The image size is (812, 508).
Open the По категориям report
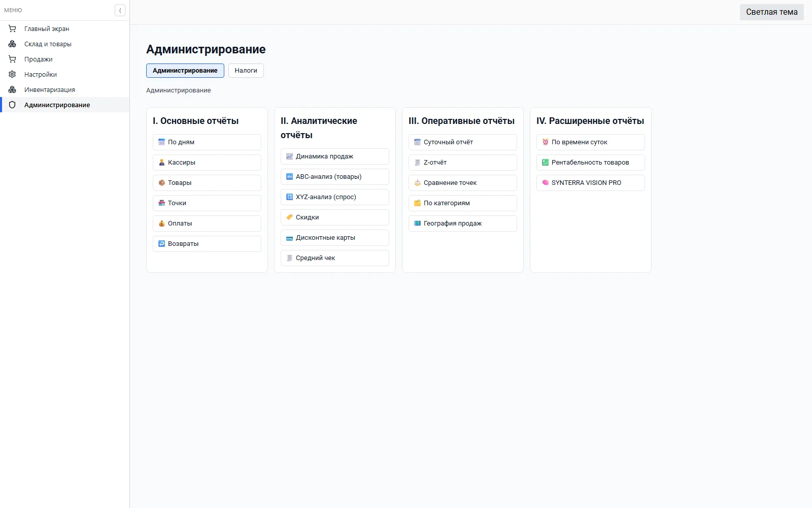[x=463, y=203]
